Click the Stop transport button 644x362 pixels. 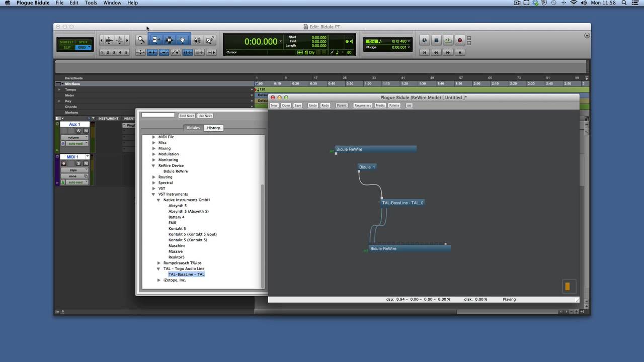pyautogui.click(x=437, y=40)
